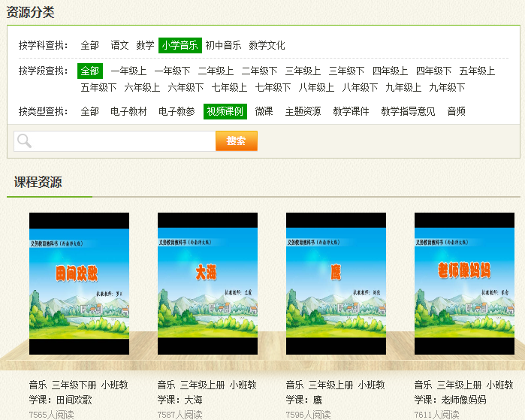Select the 视频课例 type filter
This screenshot has width=525, height=420.
225,111
